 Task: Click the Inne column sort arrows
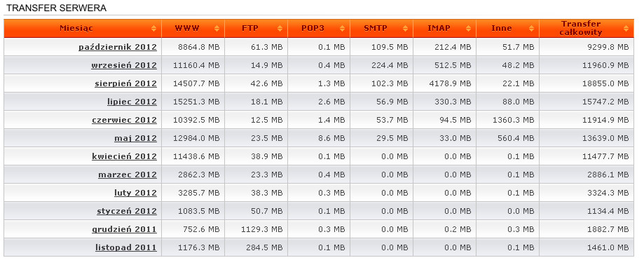tap(532, 28)
